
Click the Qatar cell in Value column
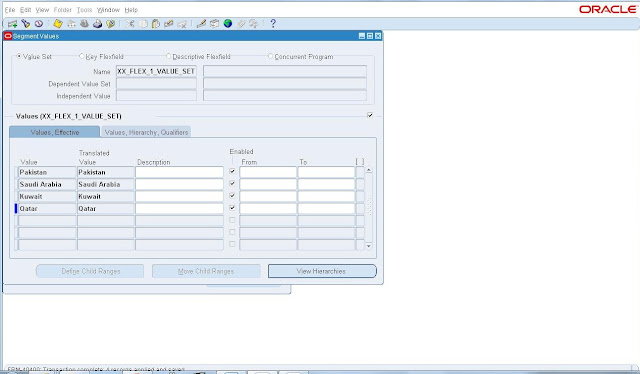47,209
